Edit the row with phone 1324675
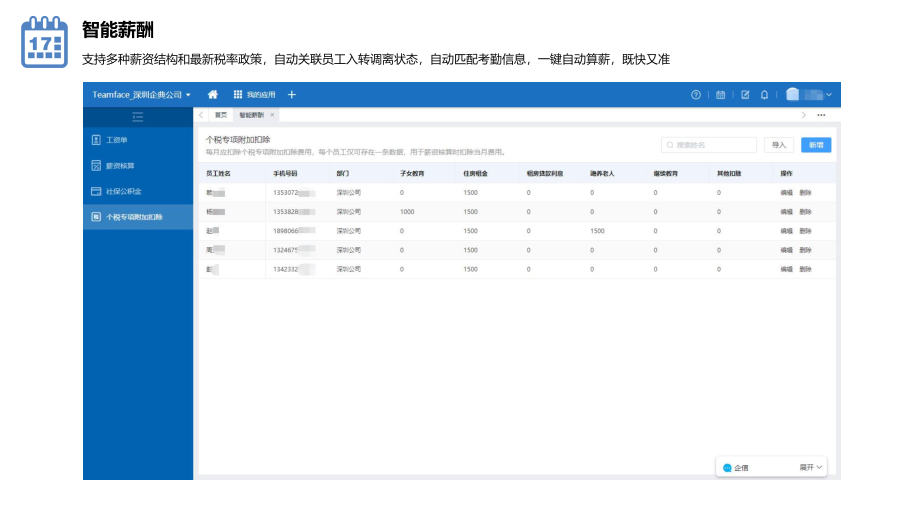The width and height of the screenshot is (899, 505). pos(787,250)
